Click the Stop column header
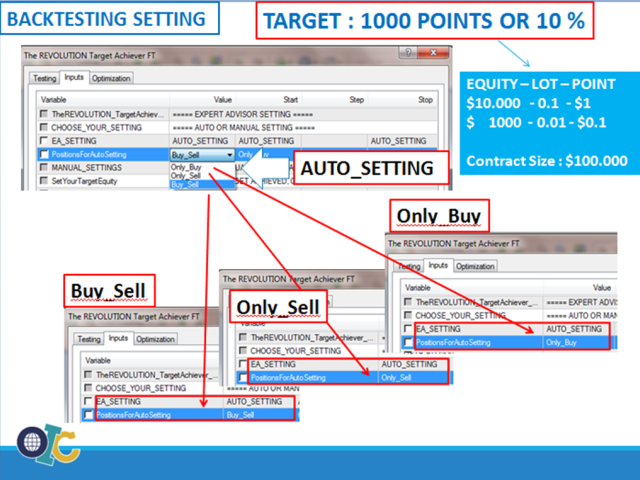 coord(425,100)
